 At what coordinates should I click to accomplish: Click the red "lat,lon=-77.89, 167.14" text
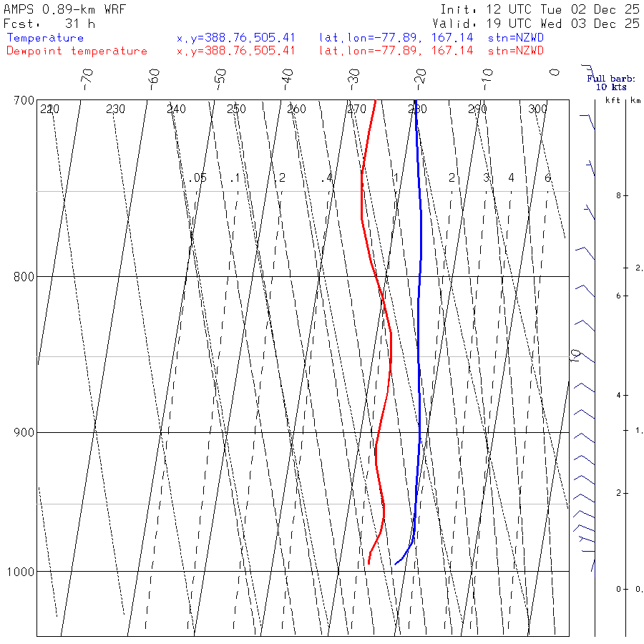(396, 51)
